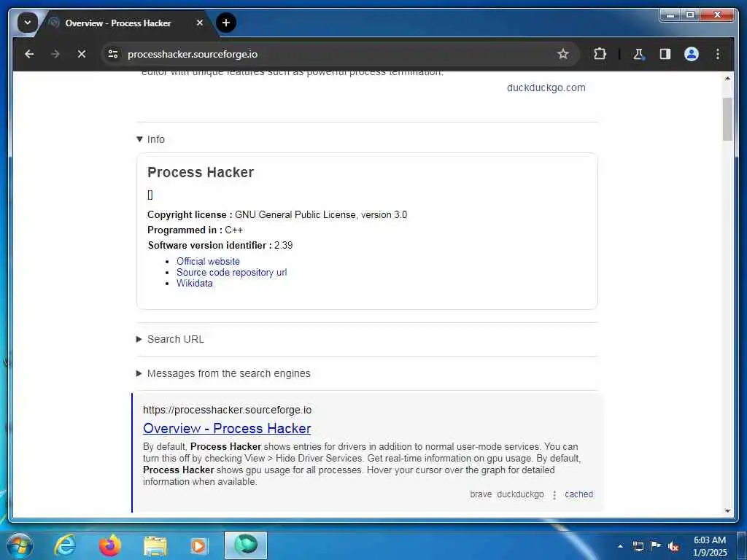Click the https://processhacker.sourceforge.io result URL text
Image resolution: width=747 pixels, height=560 pixels.
pyautogui.click(x=228, y=410)
